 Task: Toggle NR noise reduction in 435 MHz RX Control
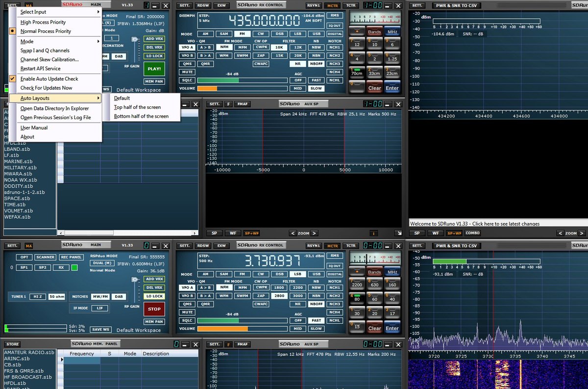297,64
